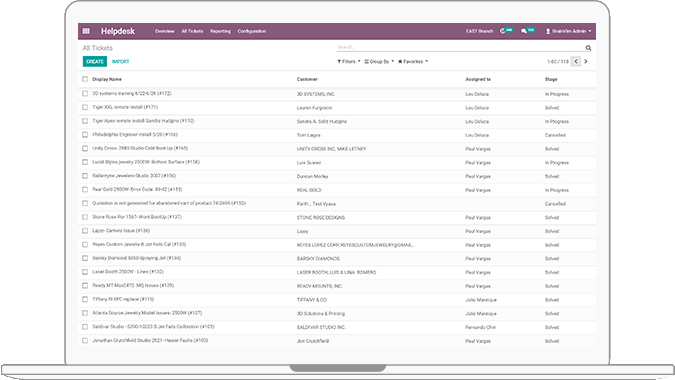Image resolution: width=675 pixels, height=380 pixels.
Task: Click customer SALDIVAR STUDIO INC.
Action: pyautogui.click(x=321, y=327)
